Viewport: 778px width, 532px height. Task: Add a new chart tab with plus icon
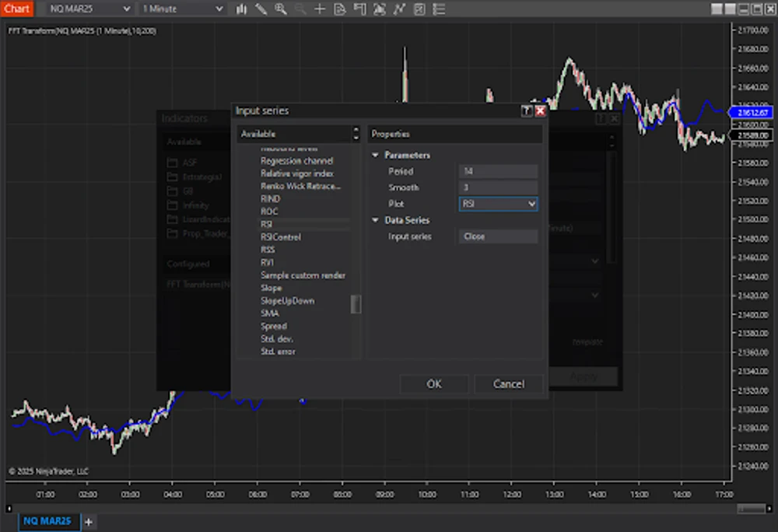click(x=89, y=522)
